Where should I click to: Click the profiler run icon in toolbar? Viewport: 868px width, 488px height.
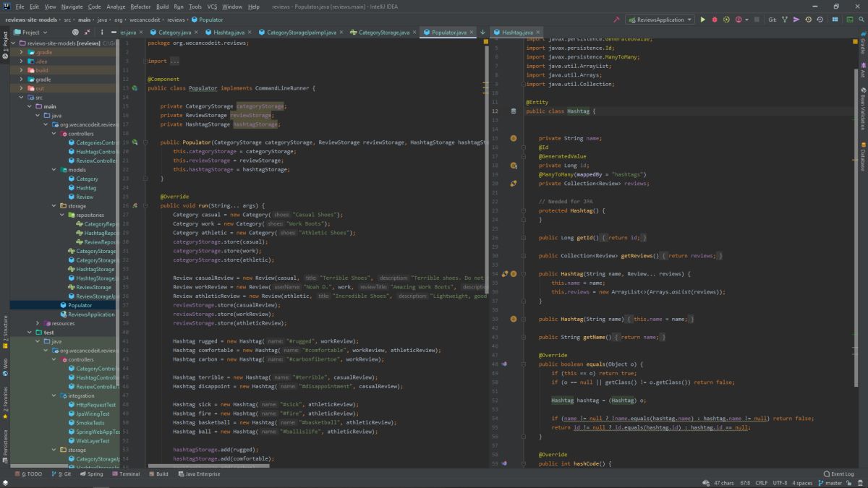tap(738, 20)
